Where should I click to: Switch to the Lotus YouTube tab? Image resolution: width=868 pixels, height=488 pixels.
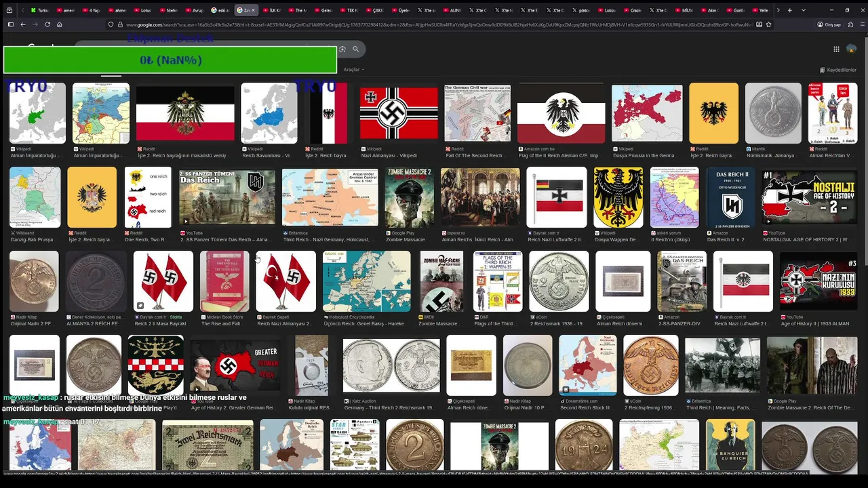point(142,10)
